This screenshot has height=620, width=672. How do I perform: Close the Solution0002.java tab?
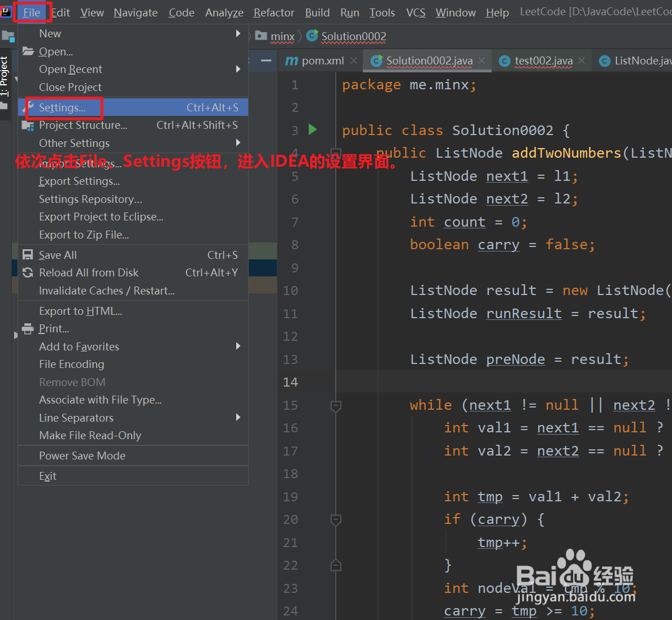pyautogui.click(x=482, y=61)
